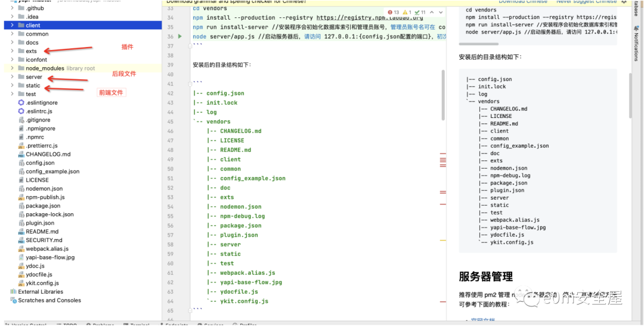Toggle the fold marker at line 41
Viewport: 644px width, 326px height.
(x=190, y=84)
